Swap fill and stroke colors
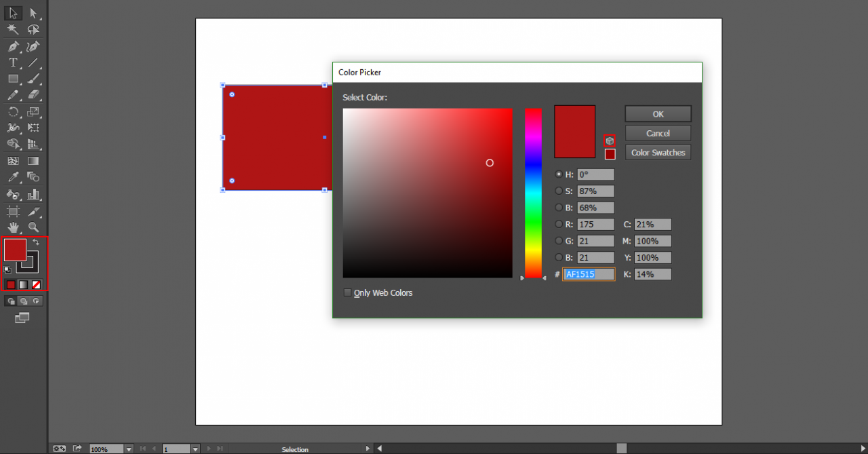 [35, 242]
